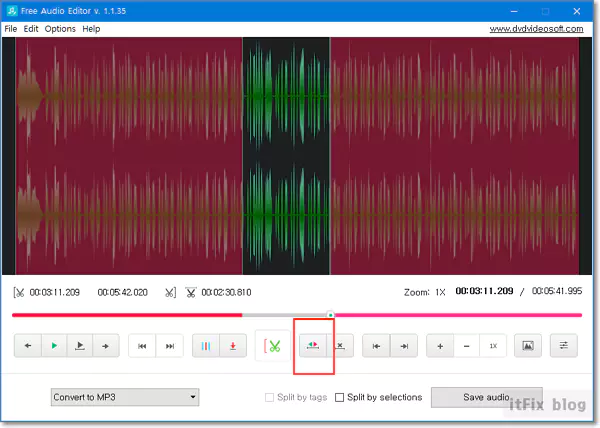Open the Options menu
This screenshot has height=428, width=600.
[x=60, y=29]
